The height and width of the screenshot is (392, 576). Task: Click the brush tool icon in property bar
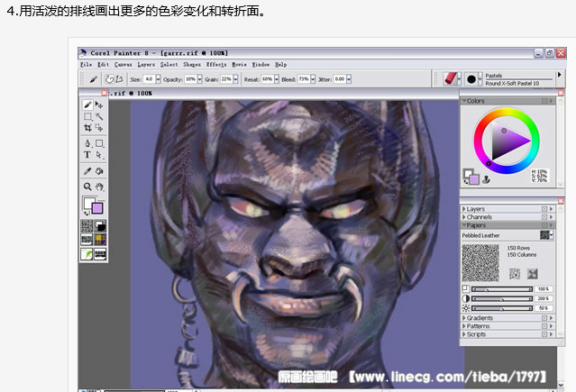click(x=93, y=79)
